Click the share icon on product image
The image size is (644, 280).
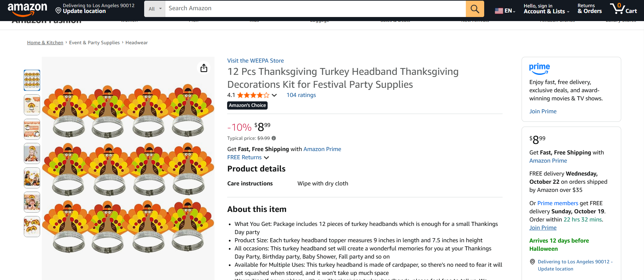tap(204, 68)
